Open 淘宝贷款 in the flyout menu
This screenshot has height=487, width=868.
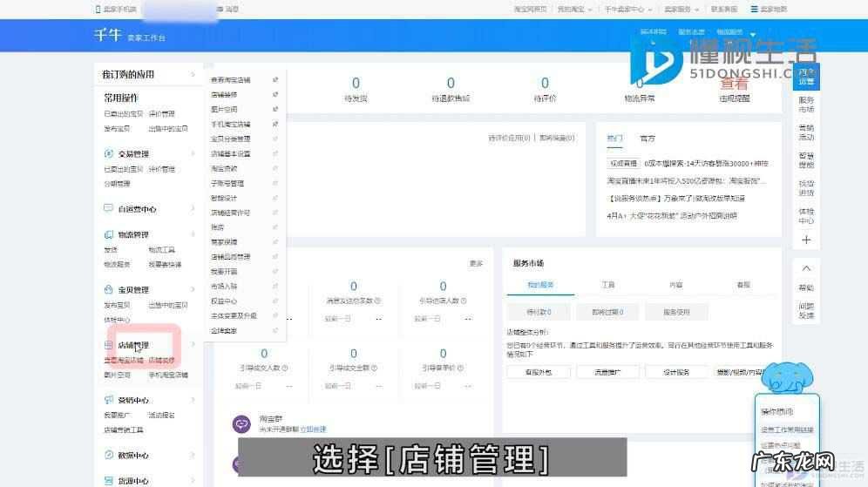pyautogui.click(x=224, y=168)
